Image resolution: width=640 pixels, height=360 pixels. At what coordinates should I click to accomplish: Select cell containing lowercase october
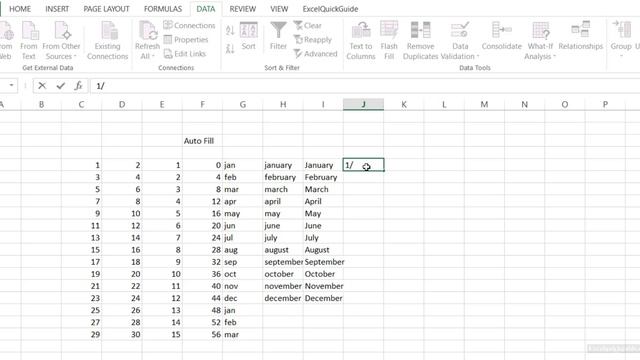point(283,274)
